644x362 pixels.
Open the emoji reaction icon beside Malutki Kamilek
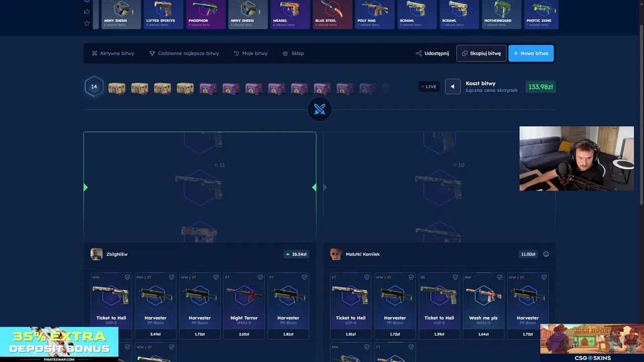[x=546, y=254]
